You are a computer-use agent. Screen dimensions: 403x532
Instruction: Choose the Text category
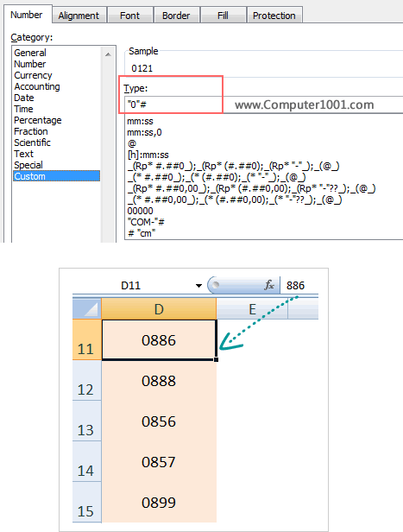(23, 154)
